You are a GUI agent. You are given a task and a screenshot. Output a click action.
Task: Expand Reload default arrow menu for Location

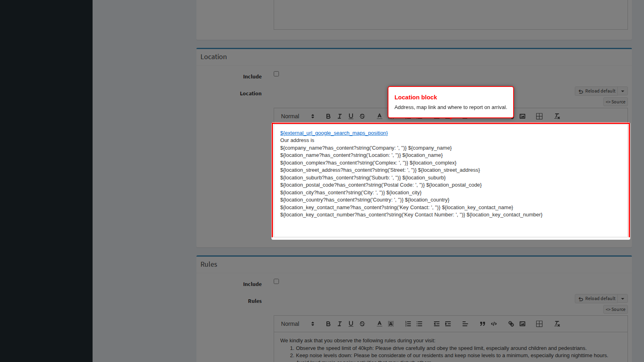pos(623,91)
